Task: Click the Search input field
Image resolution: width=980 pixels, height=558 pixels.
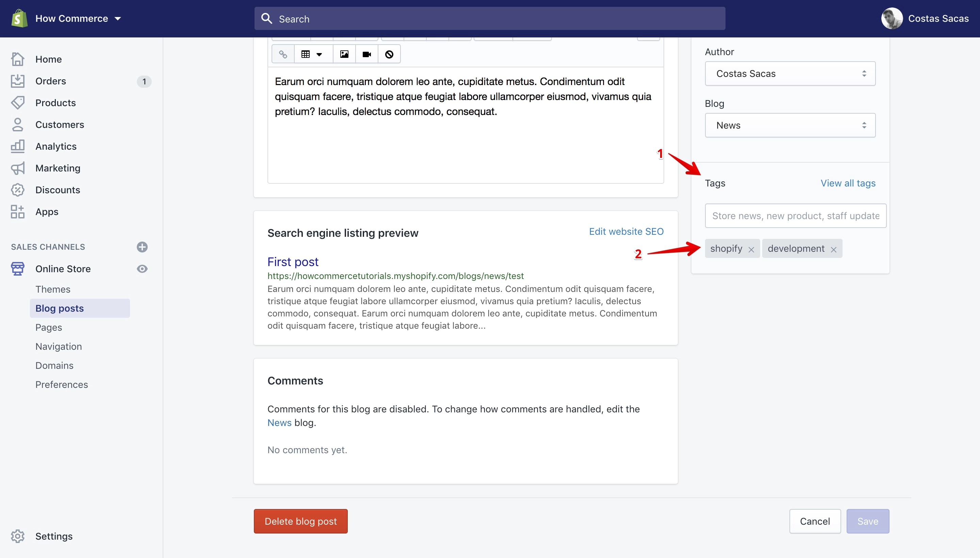Action: pos(489,18)
